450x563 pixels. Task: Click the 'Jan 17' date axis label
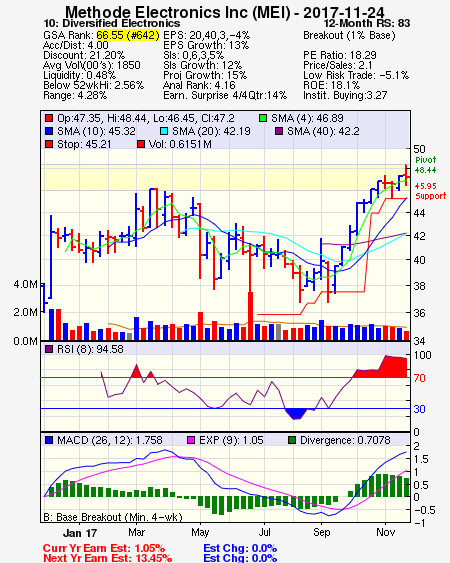point(80,533)
